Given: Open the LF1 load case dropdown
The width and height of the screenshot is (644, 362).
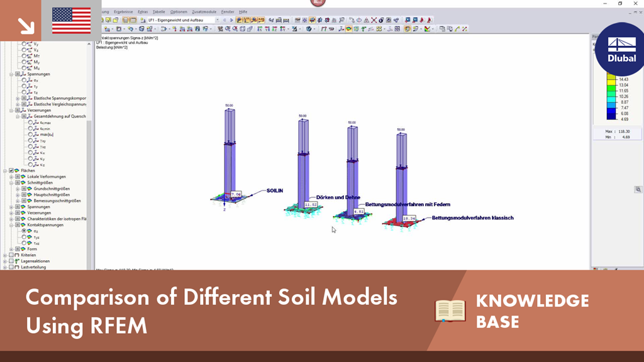Looking at the screenshot, I should coord(218,20).
